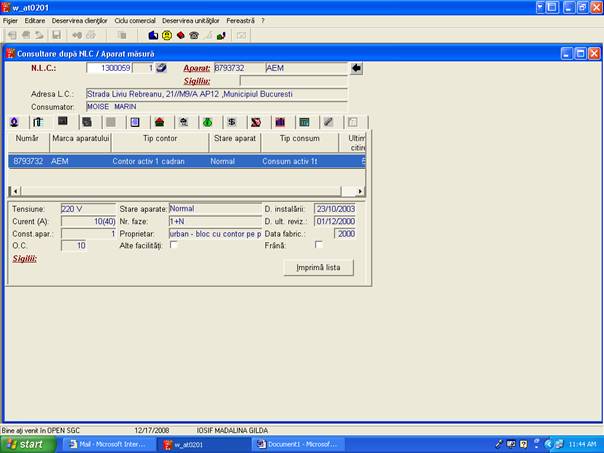Select the table cell 8793732
Viewport: 604px width, 453px height.
click(28, 161)
